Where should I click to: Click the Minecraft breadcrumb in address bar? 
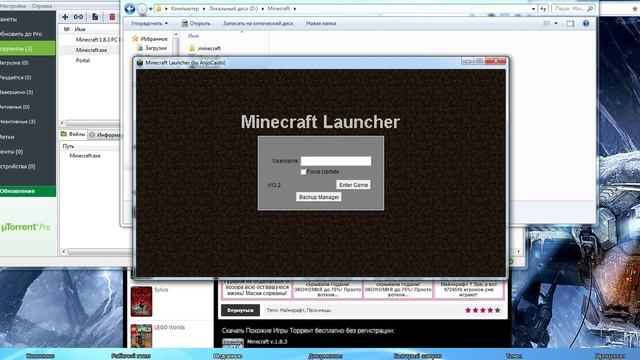coord(278,9)
